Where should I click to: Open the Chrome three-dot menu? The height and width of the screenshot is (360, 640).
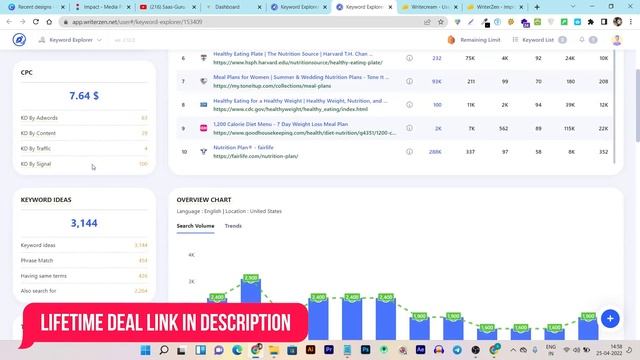[x=631, y=22]
